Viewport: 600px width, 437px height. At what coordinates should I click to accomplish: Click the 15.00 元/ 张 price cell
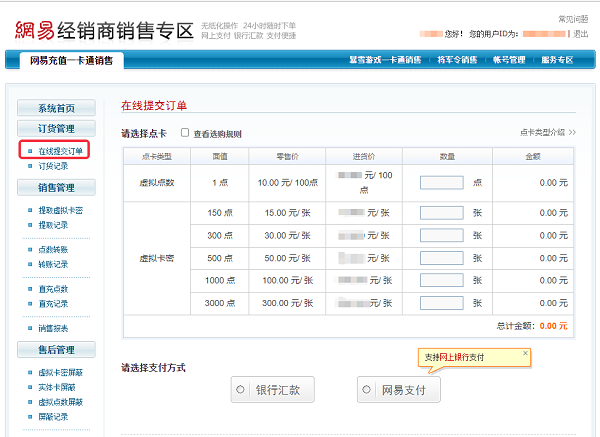[287, 213]
